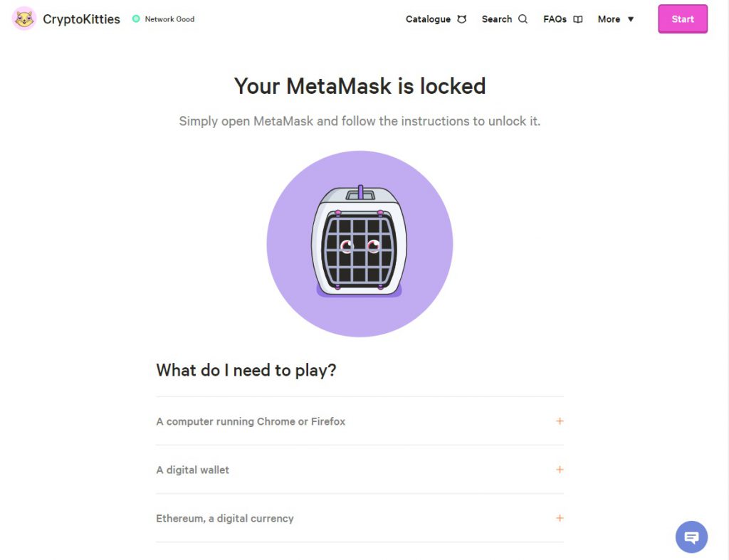Click the cat icon beside Catalogue
This screenshot has height=560, width=729.
tap(462, 19)
